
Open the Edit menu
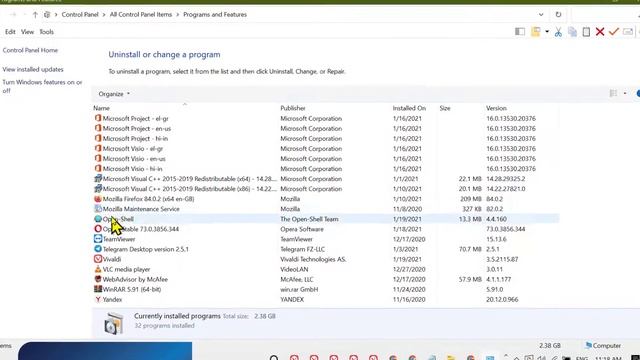coord(10,32)
